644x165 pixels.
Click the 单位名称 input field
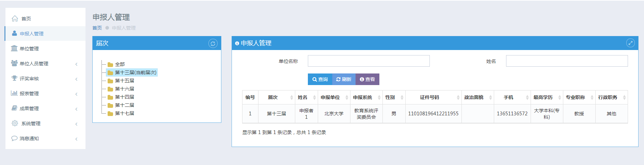click(x=368, y=61)
